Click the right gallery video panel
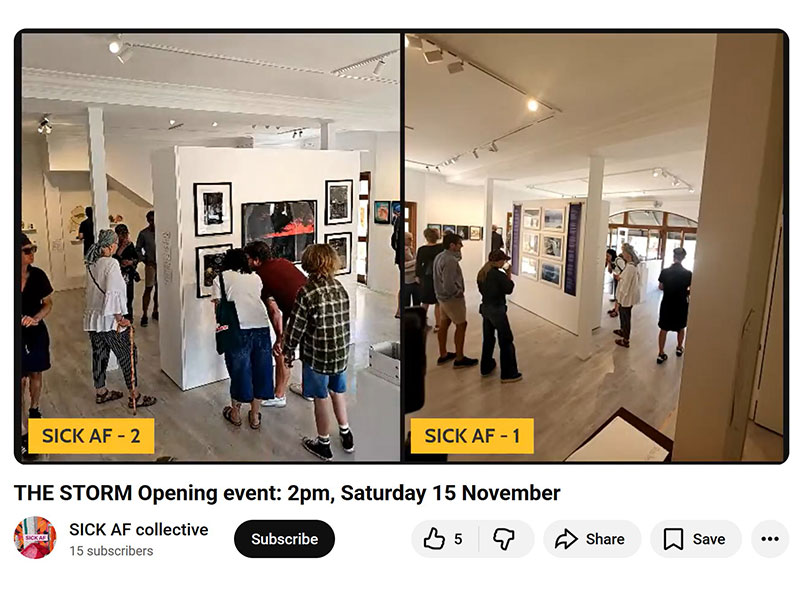This screenshot has width=800, height=600. coord(595,247)
